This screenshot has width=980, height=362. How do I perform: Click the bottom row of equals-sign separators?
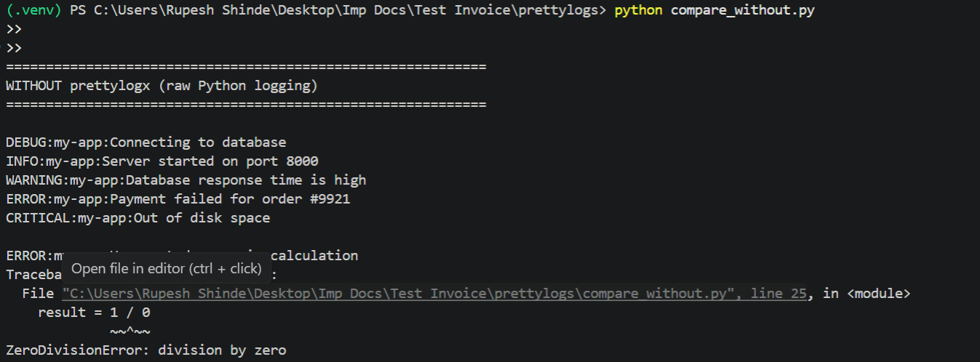tap(246, 105)
